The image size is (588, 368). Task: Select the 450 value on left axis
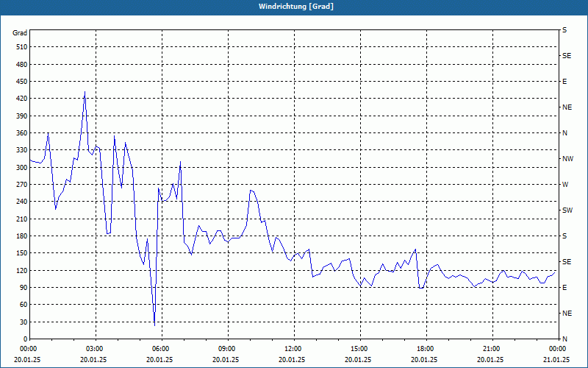[x=22, y=82]
